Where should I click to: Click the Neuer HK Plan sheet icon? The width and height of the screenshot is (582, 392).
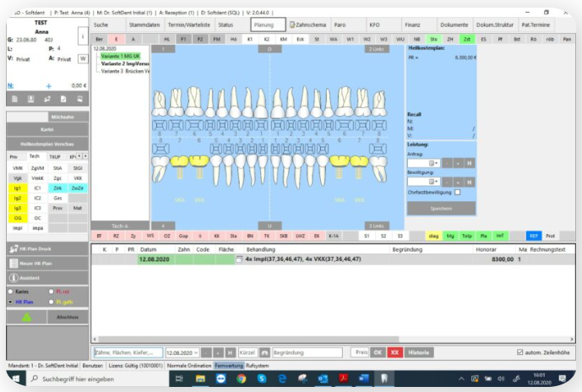pyautogui.click(x=14, y=264)
